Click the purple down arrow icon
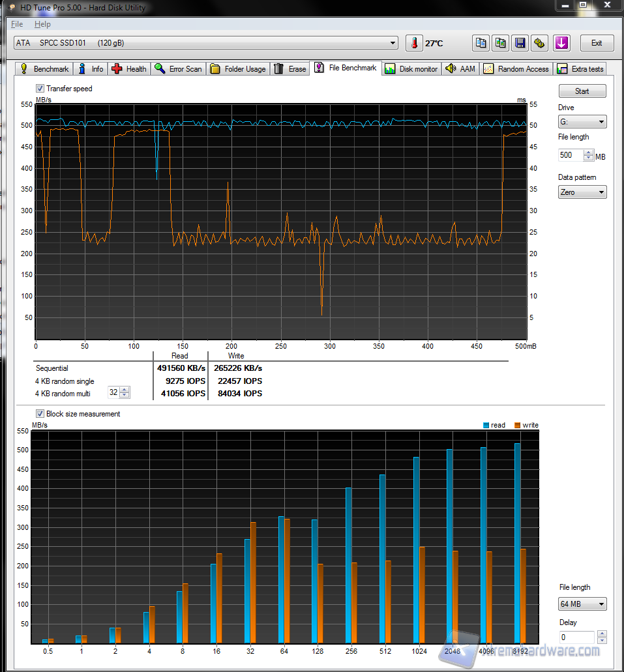624x672 pixels. [561, 43]
